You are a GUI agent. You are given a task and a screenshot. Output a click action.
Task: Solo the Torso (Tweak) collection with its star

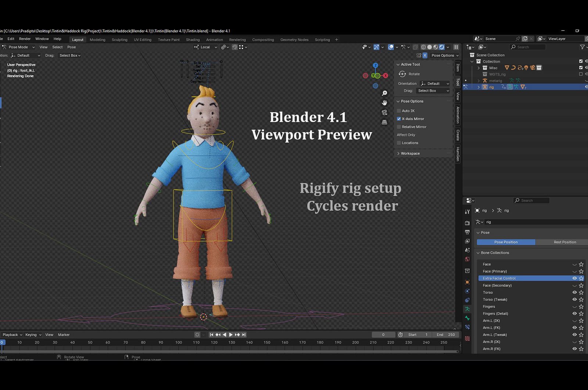click(581, 299)
